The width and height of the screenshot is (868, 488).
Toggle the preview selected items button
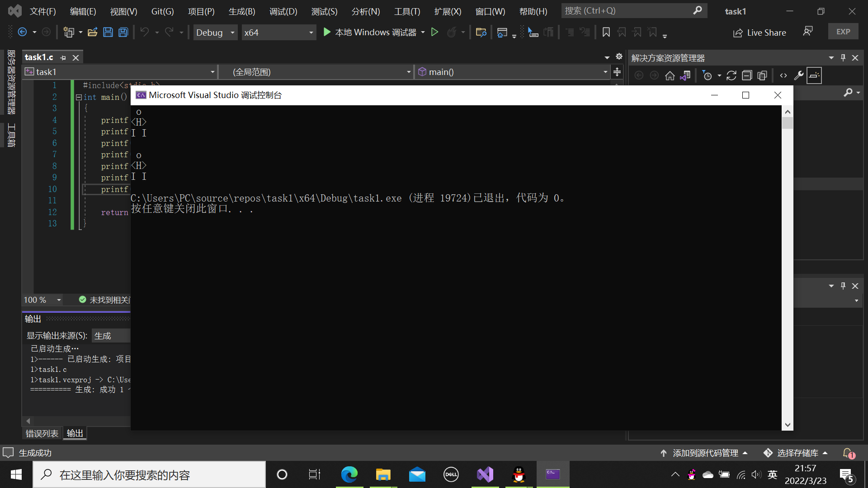[814, 75]
